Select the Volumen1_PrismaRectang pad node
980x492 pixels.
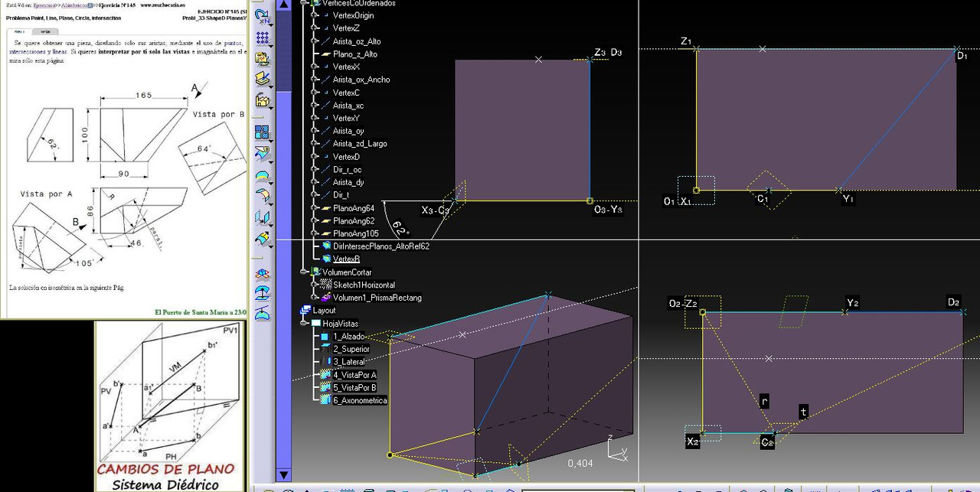(x=377, y=298)
